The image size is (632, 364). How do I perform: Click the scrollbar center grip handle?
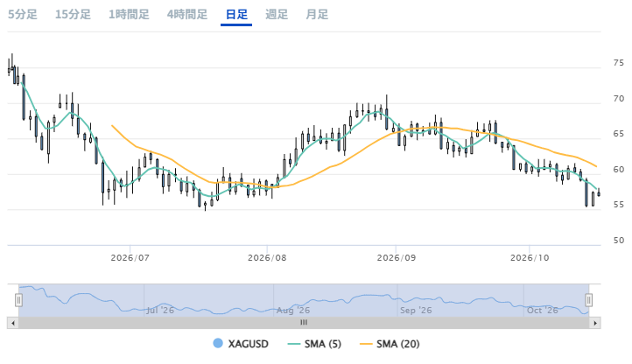[x=304, y=323]
